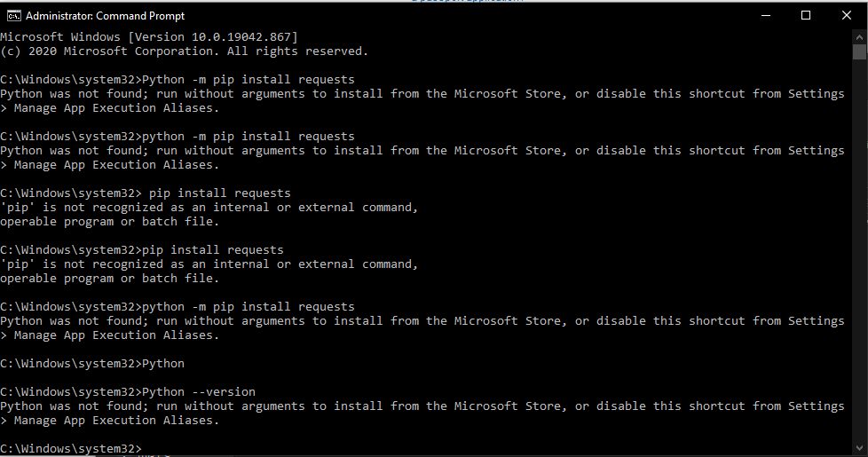Image resolution: width=868 pixels, height=457 pixels.
Task: Click the 2020 Microsoft Corporation copyright line
Action: [185, 51]
